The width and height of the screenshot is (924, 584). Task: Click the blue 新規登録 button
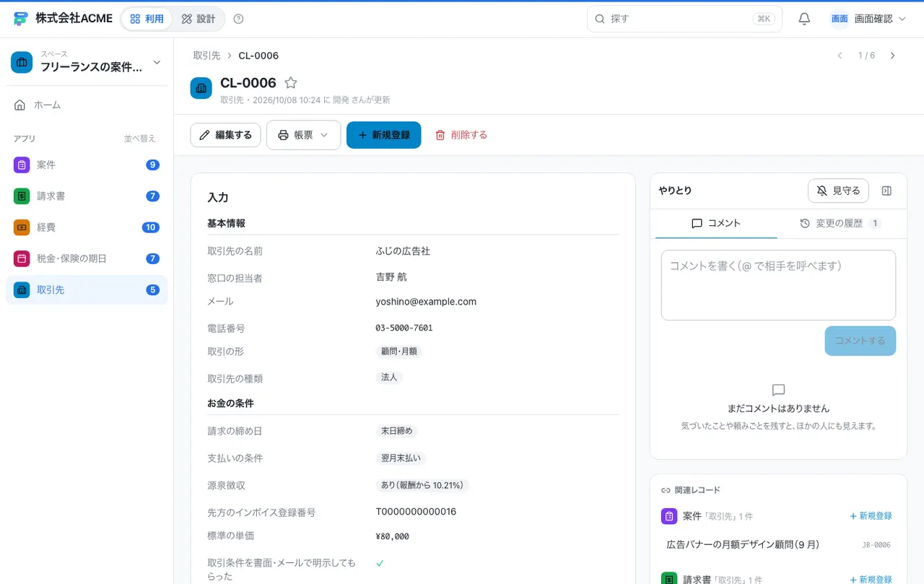click(383, 135)
